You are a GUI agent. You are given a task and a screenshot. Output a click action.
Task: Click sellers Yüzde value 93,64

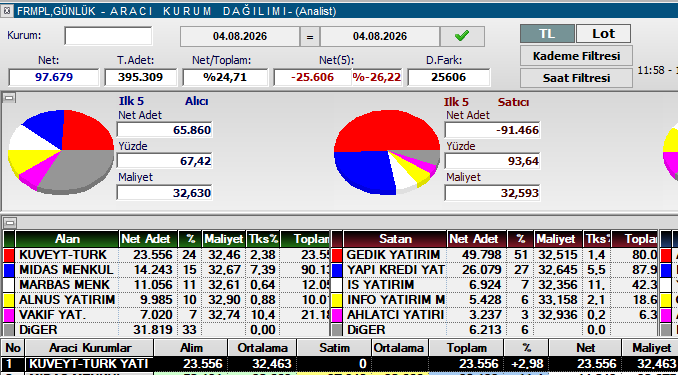click(x=493, y=161)
